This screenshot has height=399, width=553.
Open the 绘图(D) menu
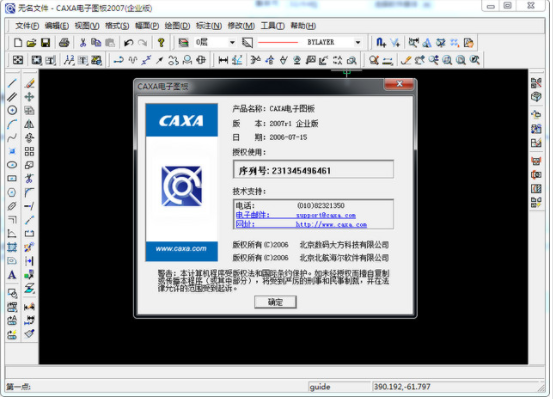click(x=177, y=26)
